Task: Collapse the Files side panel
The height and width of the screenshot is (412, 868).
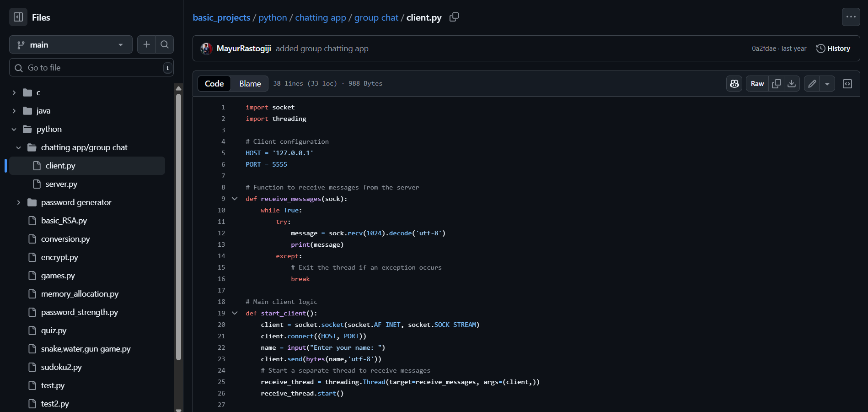Action: (18, 17)
